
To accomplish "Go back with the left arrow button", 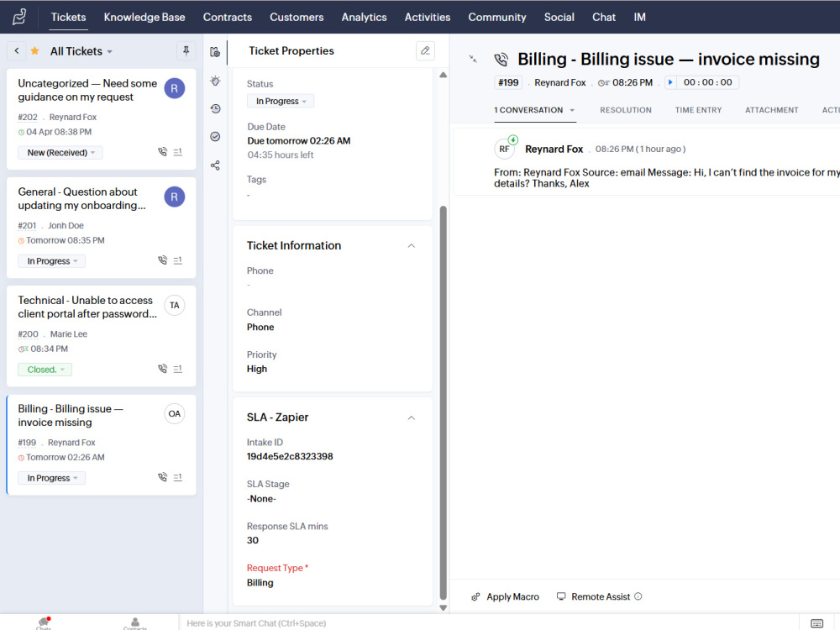I will coord(17,51).
